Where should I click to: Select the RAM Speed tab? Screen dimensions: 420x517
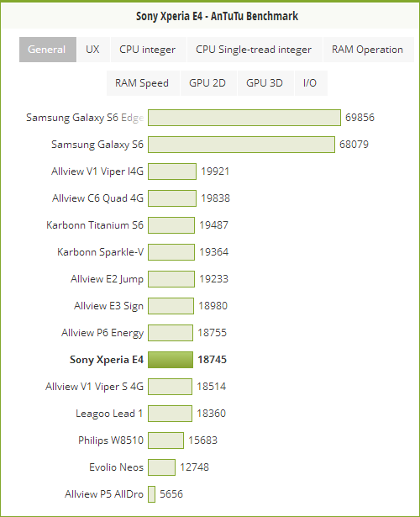(142, 83)
